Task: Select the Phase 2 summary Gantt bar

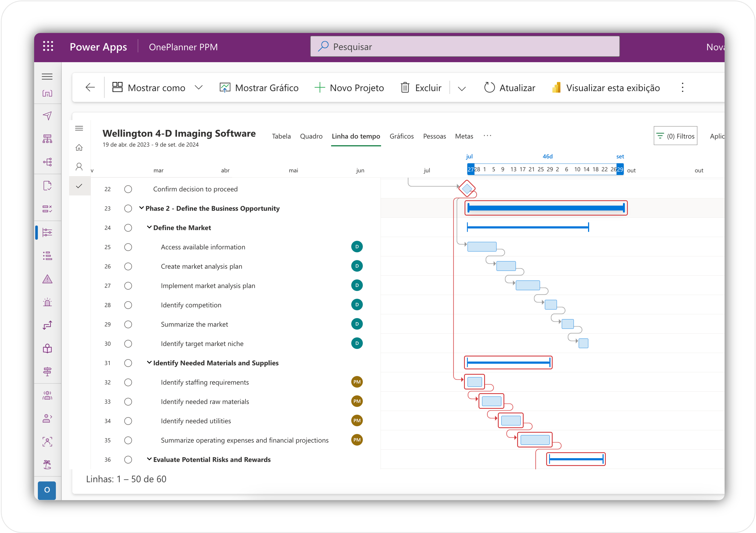Action: [x=546, y=208]
